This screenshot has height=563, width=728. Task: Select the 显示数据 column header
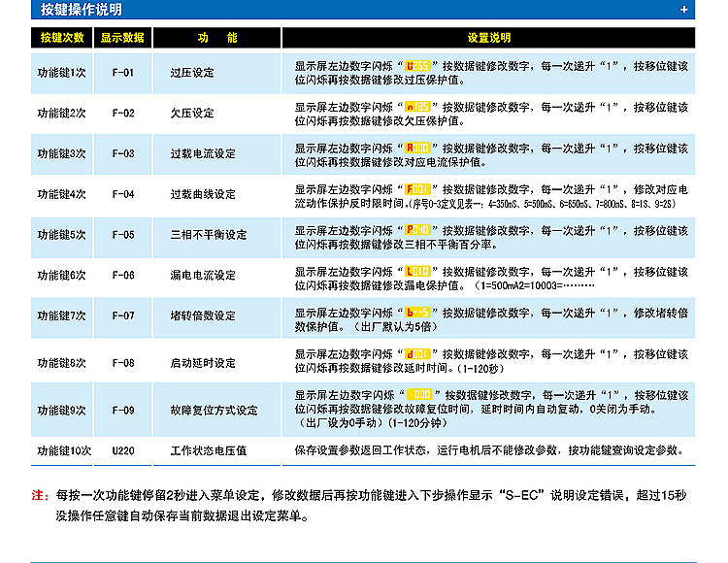tap(122, 38)
